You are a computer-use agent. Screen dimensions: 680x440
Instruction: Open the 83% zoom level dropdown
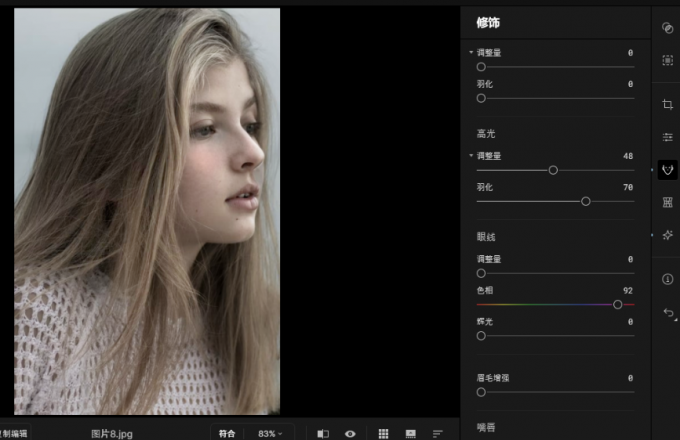tap(270, 433)
